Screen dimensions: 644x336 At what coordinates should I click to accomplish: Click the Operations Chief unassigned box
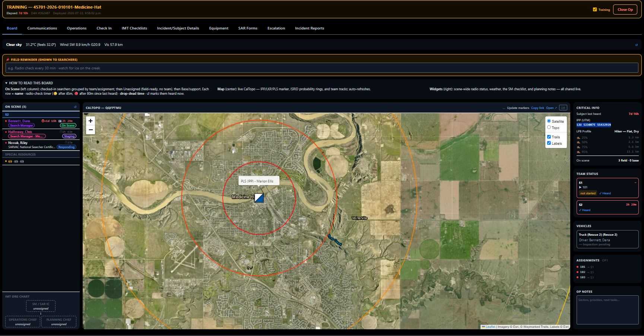pyautogui.click(x=23, y=322)
